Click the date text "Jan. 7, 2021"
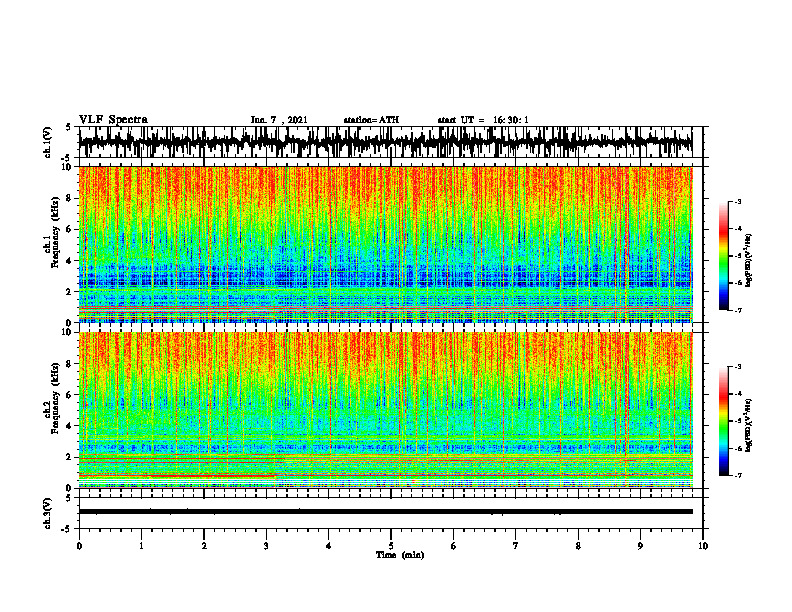This screenshot has height=612, width=792. click(x=279, y=120)
